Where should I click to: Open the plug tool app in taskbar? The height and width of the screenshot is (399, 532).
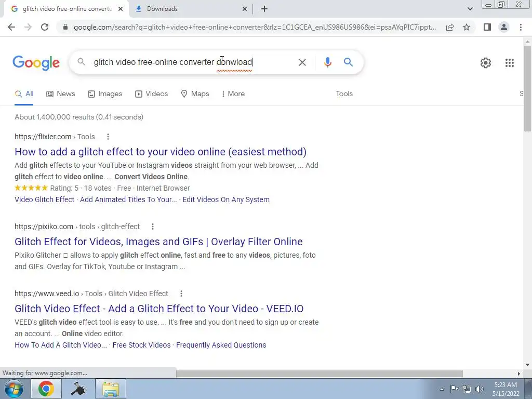pos(78,389)
